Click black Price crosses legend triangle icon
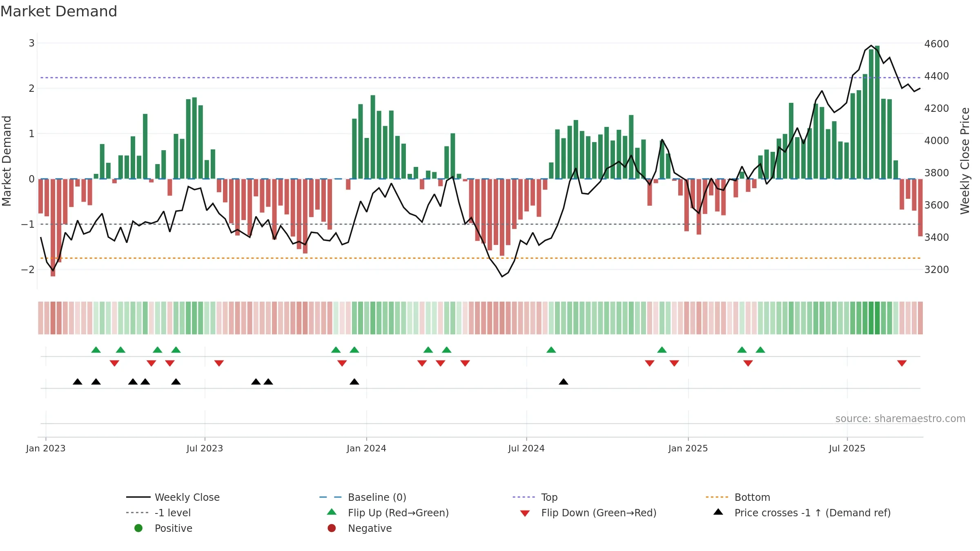This screenshot has height=551, width=980. coord(718,512)
